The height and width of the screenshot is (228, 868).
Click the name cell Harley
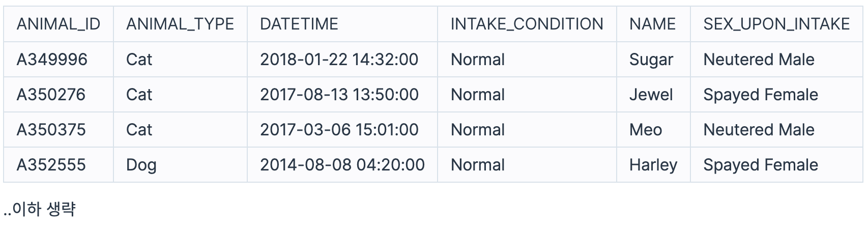click(x=653, y=165)
